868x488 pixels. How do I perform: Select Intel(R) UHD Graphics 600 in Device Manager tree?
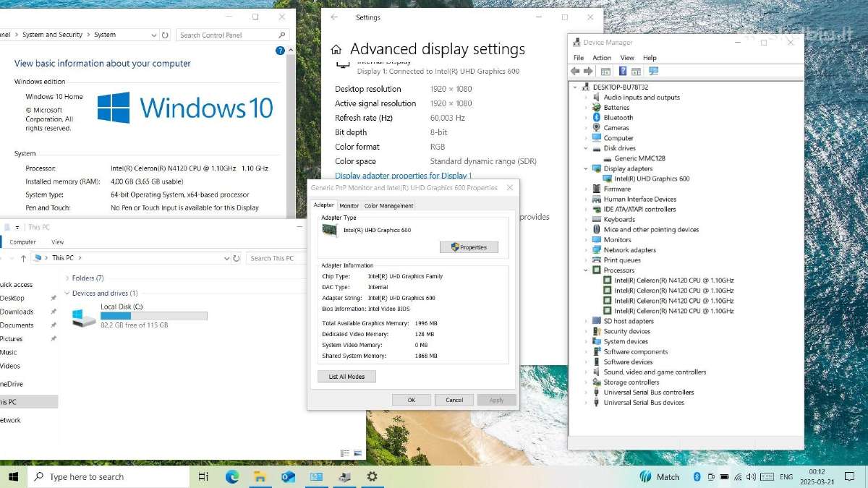(x=652, y=179)
